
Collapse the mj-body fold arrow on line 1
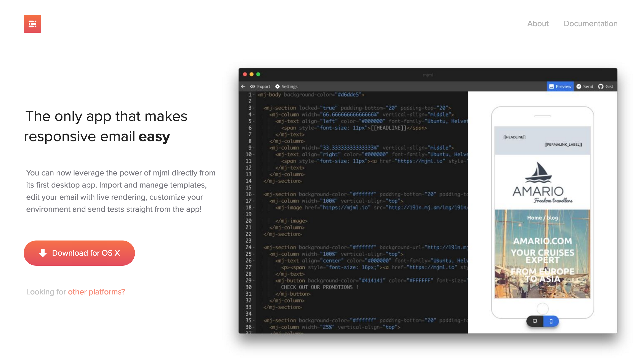(254, 95)
